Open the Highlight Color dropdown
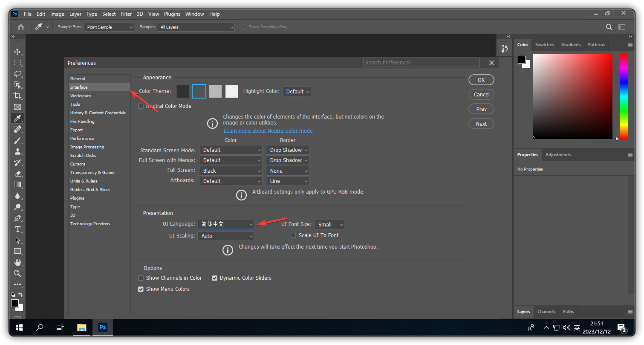The height and width of the screenshot is (345, 644). pos(297,91)
